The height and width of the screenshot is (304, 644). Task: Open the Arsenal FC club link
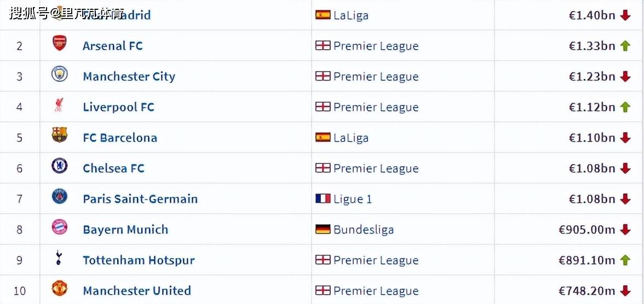tap(113, 46)
